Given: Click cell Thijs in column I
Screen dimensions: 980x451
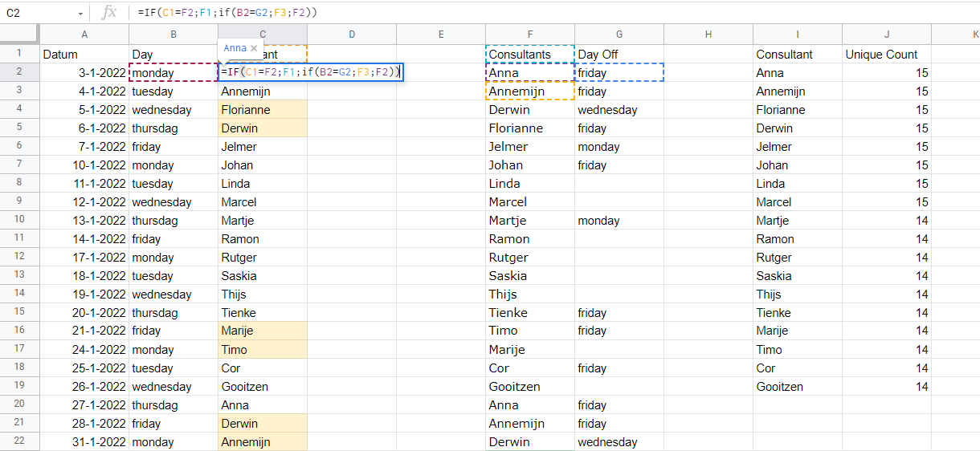Looking at the screenshot, I should pos(798,295).
